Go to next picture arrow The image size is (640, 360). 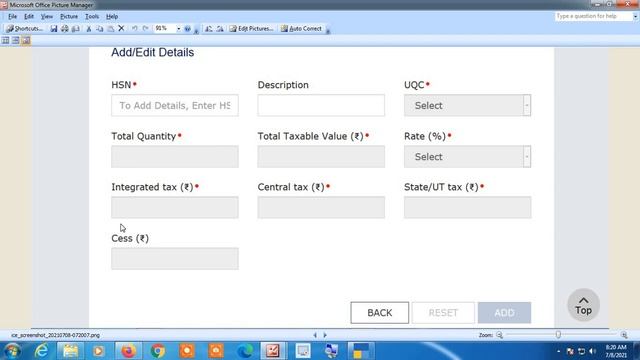325,335
